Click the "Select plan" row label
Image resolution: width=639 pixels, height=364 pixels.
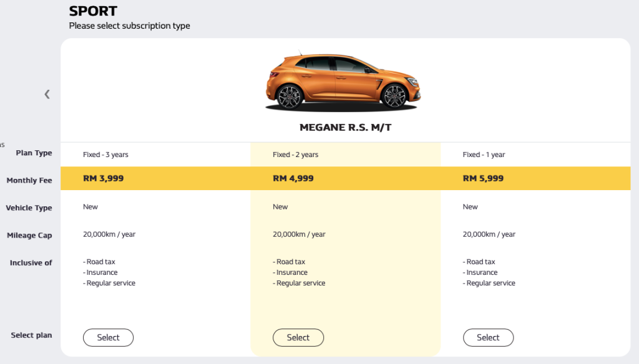click(x=31, y=335)
